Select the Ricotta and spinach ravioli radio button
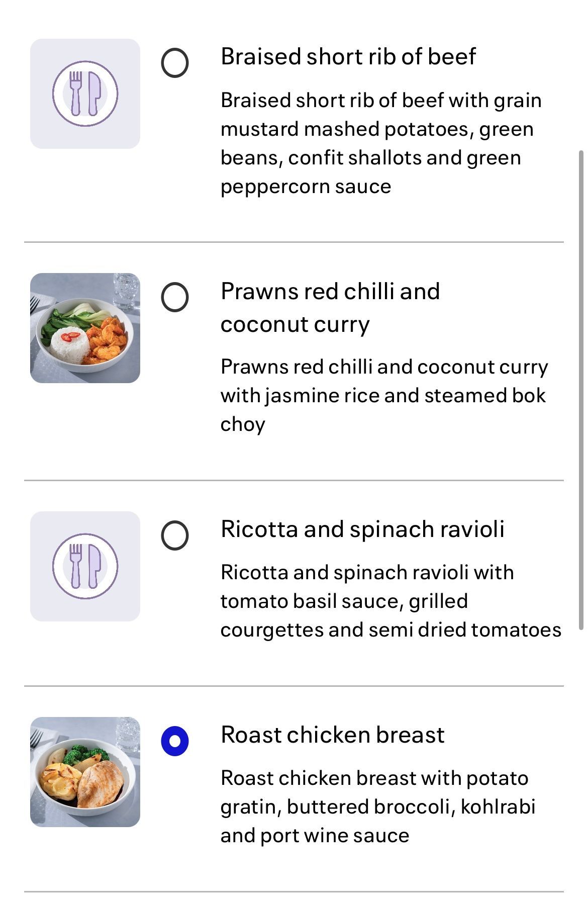 174,535
